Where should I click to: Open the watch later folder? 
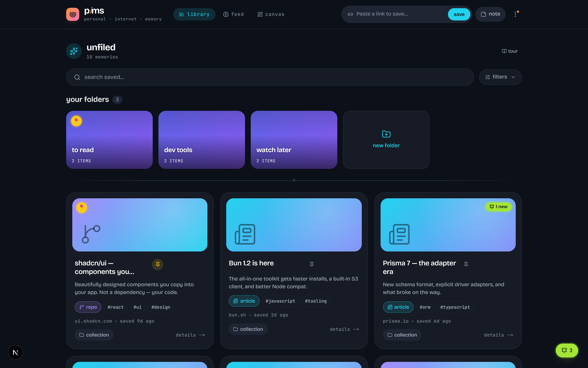[x=294, y=140]
